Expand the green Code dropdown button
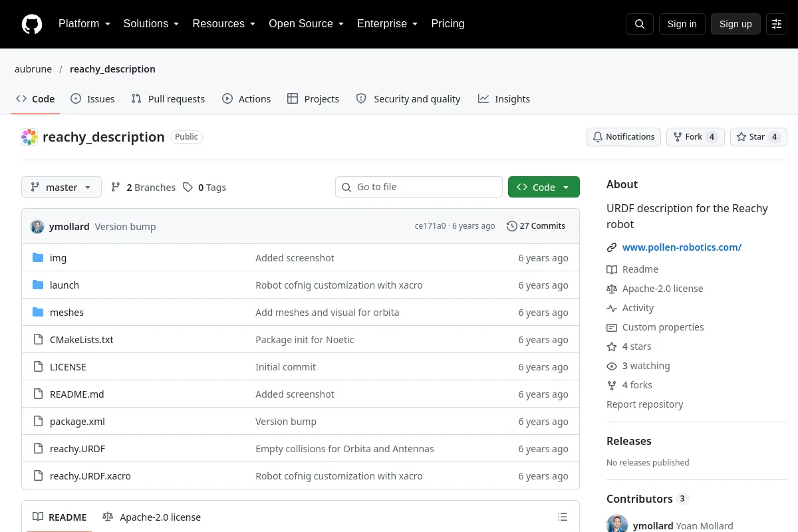This screenshot has width=798, height=532. tap(544, 188)
